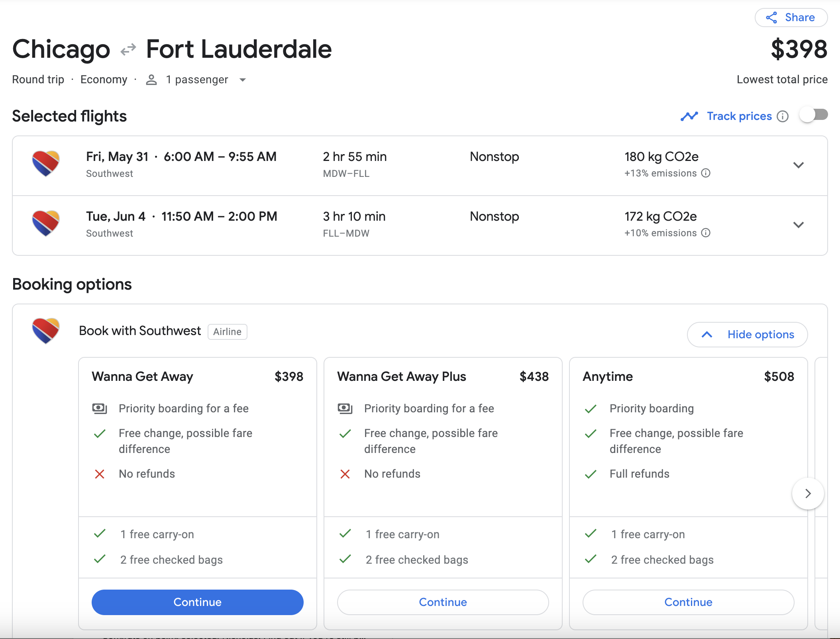
Task: Click the Track prices link
Action: point(739,116)
